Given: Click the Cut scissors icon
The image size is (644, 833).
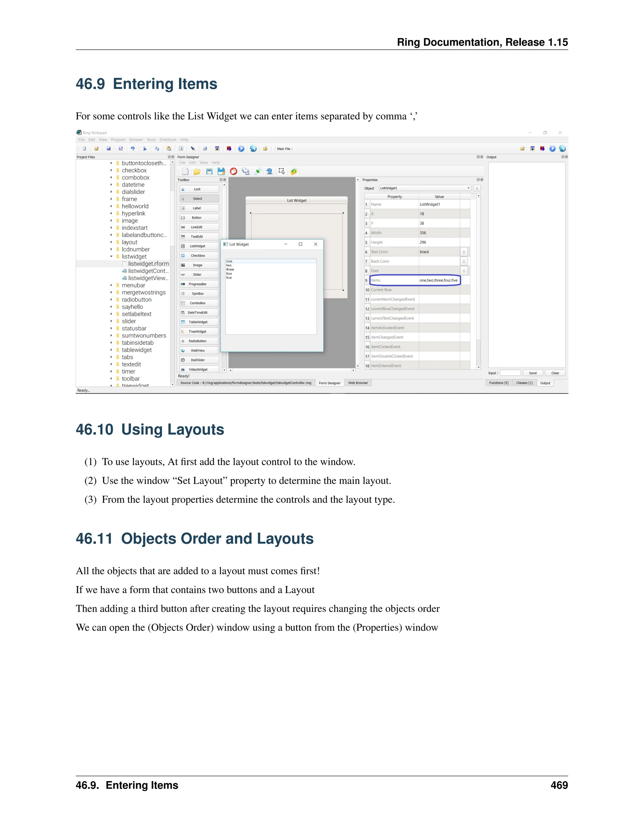Looking at the screenshot, I should click(145, 149).
